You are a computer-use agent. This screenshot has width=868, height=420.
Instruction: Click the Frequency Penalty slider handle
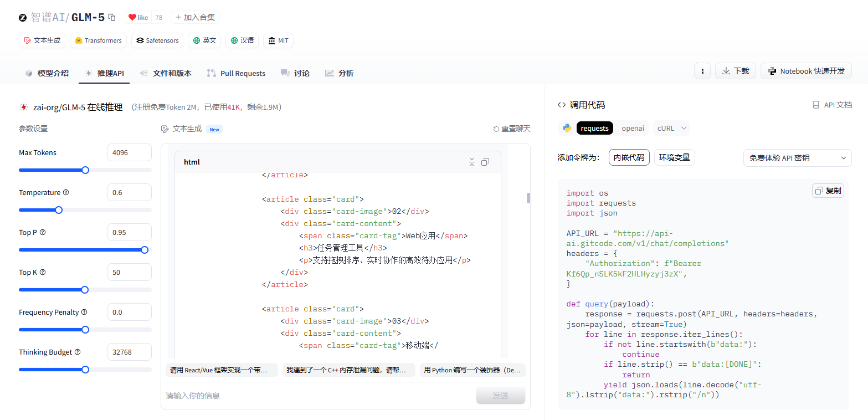[85, 330]
